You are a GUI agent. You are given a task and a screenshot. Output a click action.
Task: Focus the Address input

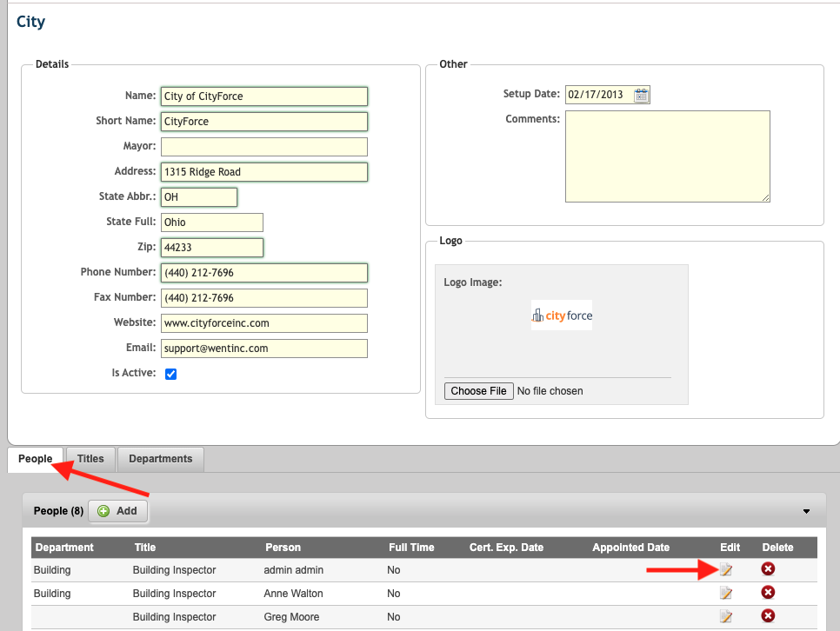pyautogui.click(x=264, y=172)
